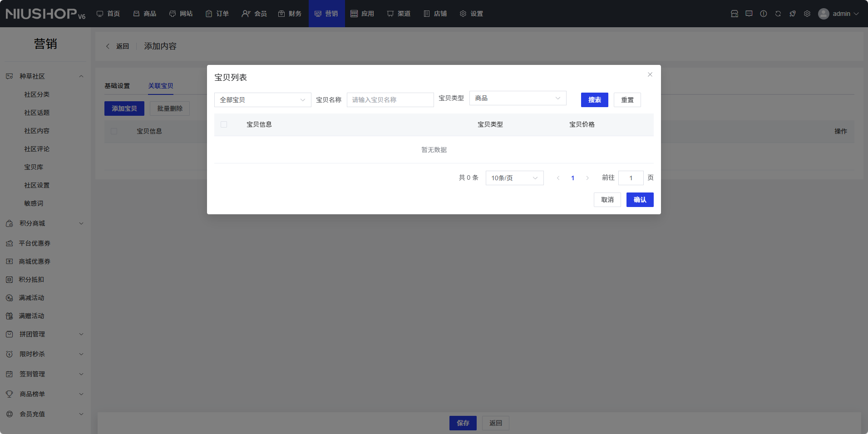
Task: Click the shop icon in top-right toolbar
Action: 734,14
